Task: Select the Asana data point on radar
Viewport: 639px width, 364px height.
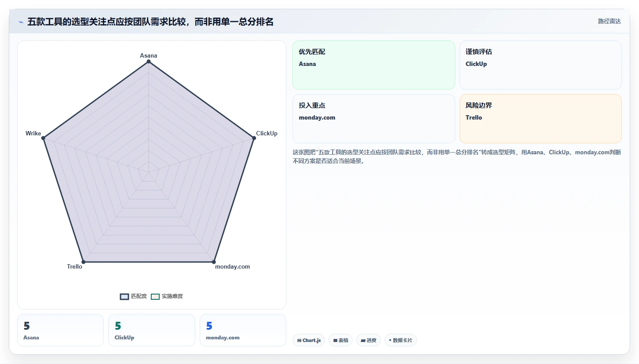Action: tap(149, 62)
